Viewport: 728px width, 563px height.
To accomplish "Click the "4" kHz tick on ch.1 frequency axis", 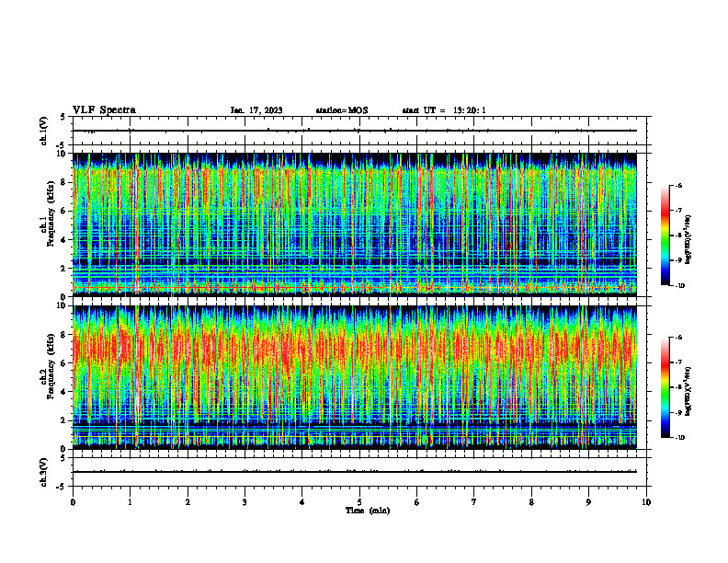I will point(65,240).
